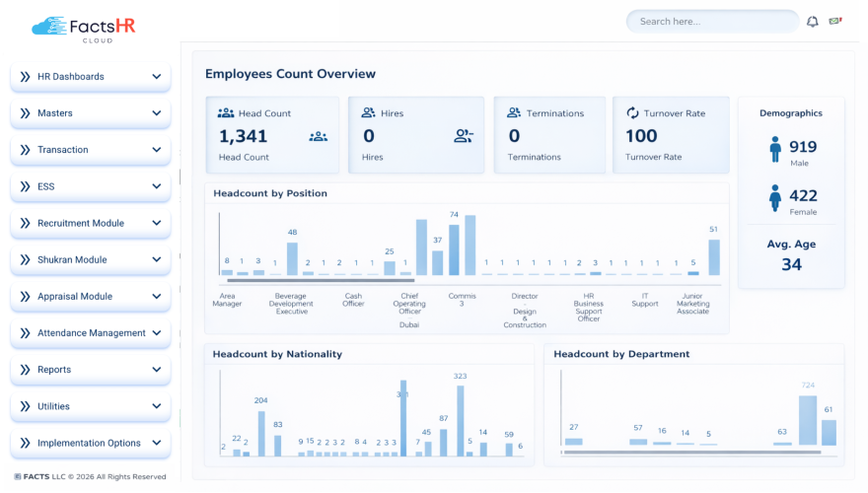Click the notification bell icon

click(x=812, y=22)
